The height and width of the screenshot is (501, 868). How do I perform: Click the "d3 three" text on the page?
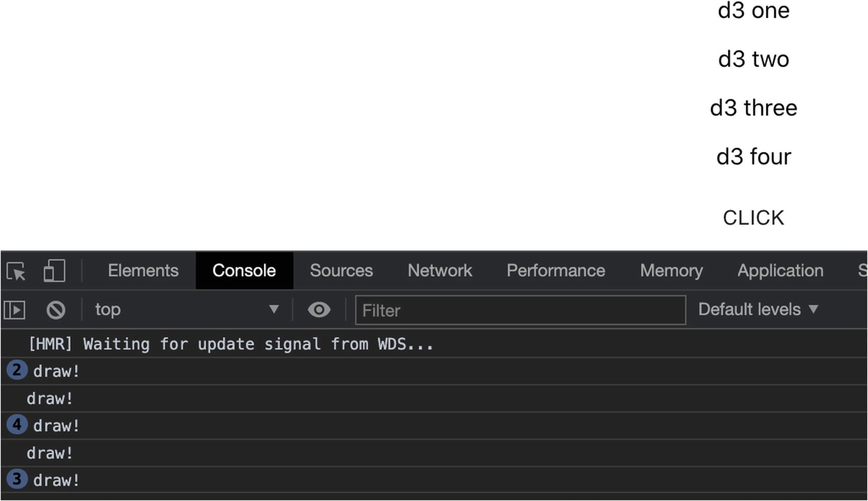pos(753,108)
